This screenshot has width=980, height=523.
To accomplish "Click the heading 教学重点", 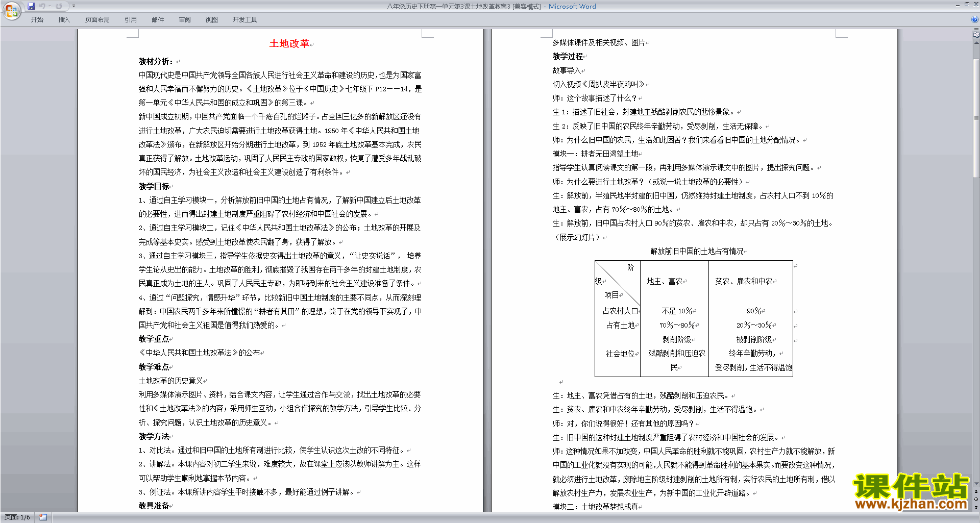I will [x=154, y=339].
